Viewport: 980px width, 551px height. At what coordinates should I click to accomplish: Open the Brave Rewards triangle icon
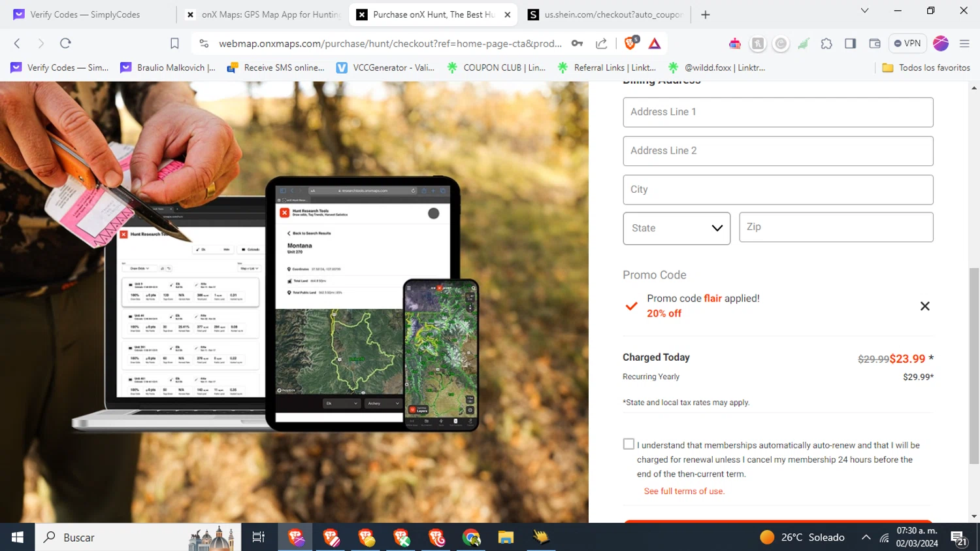coord(655,43)
